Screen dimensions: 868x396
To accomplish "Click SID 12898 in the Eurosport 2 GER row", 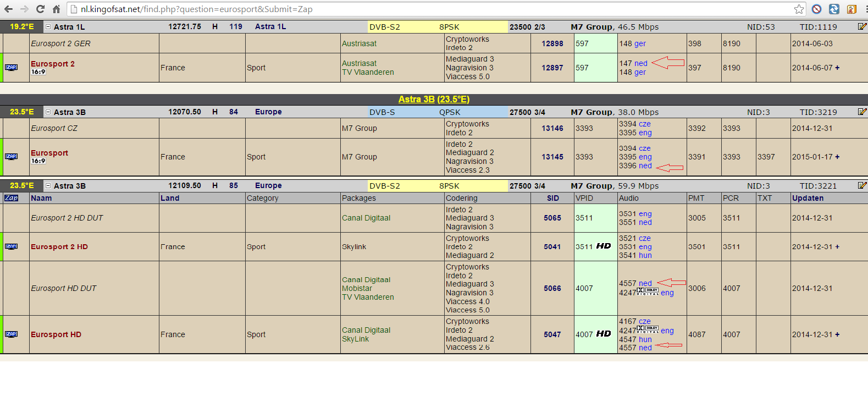I will coord(552,43).
